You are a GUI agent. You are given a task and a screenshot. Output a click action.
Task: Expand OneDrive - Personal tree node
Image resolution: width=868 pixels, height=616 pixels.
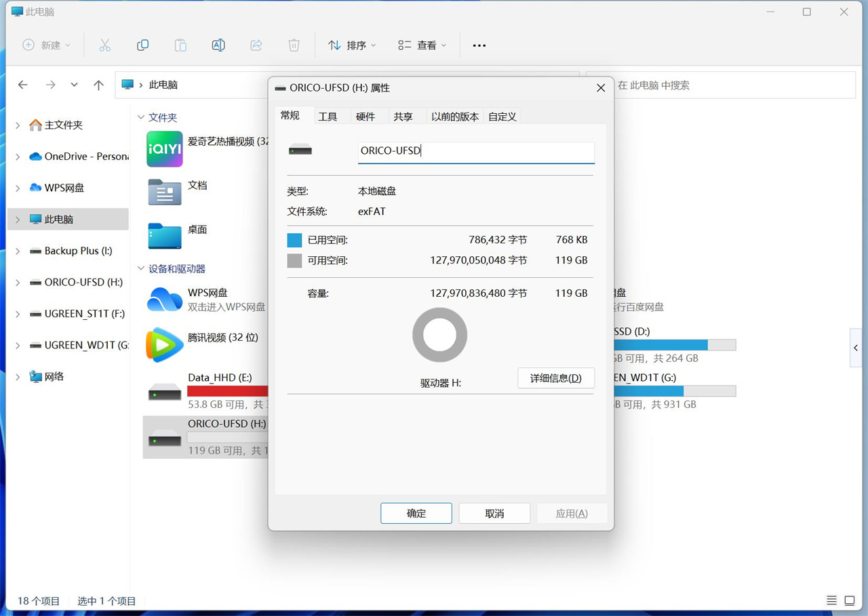pos(18,157)
